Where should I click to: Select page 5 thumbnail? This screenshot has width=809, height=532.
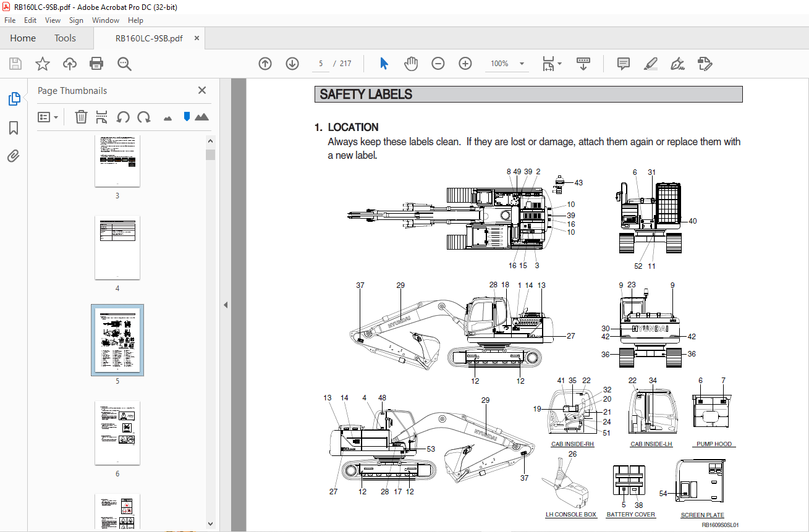pos(117,340)
